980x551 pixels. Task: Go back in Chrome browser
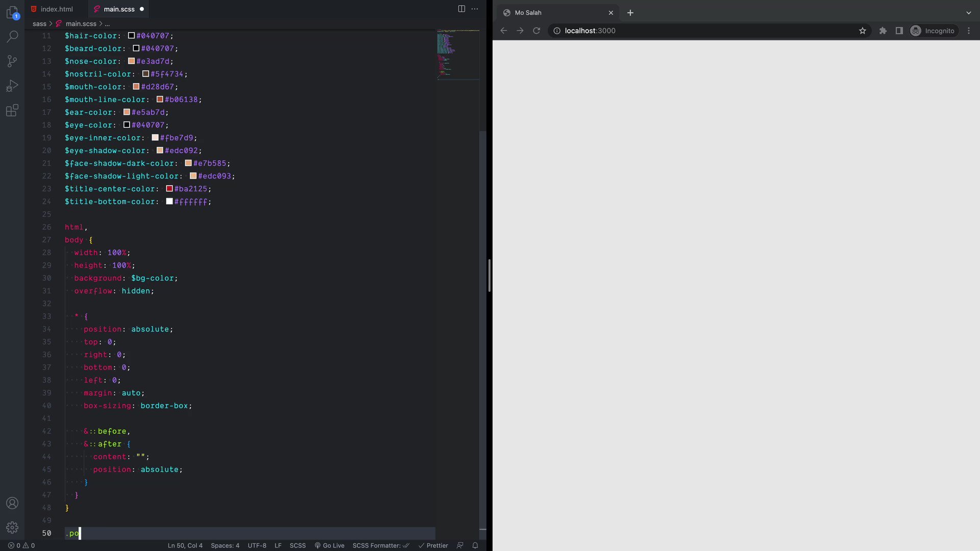504,31
